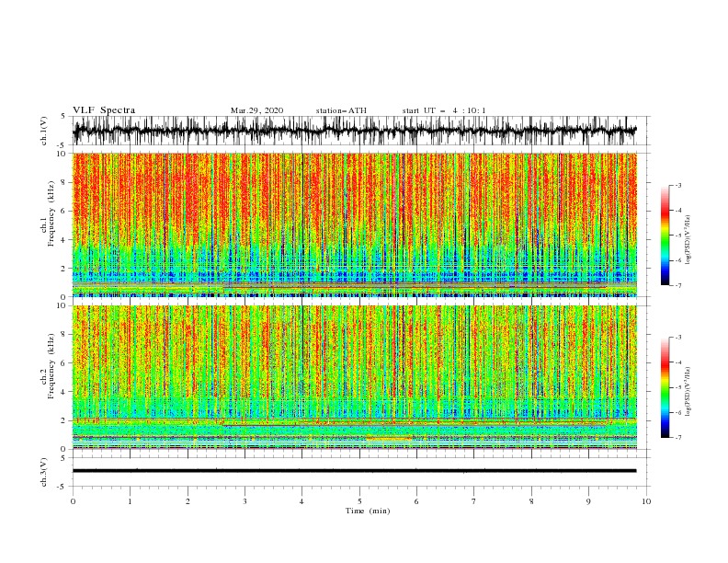Click the "station=ATH" header label
This screenshot has height=563, width=728.
[x=341, y=110]
